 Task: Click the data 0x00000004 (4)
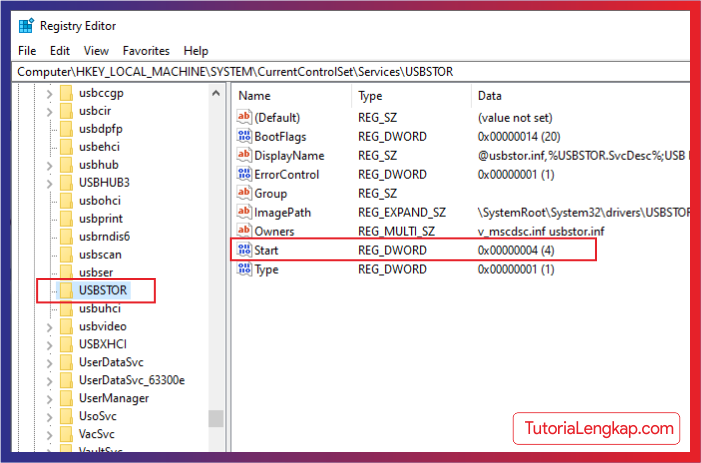pyautogui.click(x=516, y=250)
